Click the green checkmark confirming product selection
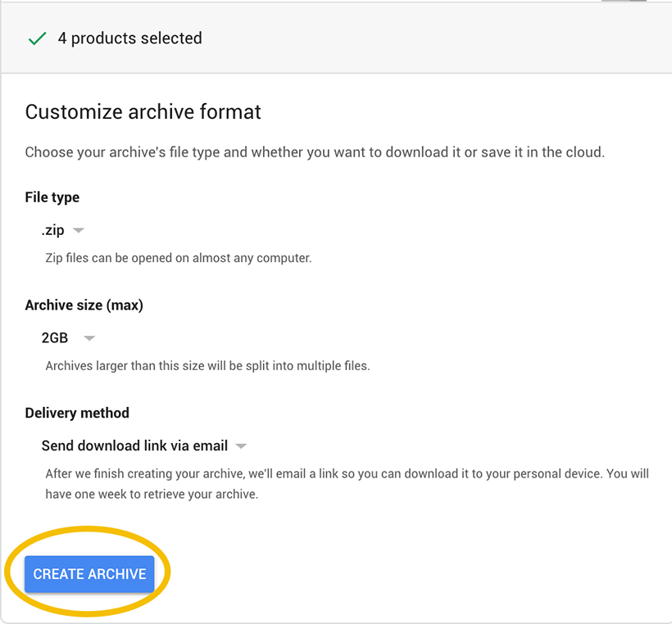Viewport: 672px width, 624px height. point(37,38)
